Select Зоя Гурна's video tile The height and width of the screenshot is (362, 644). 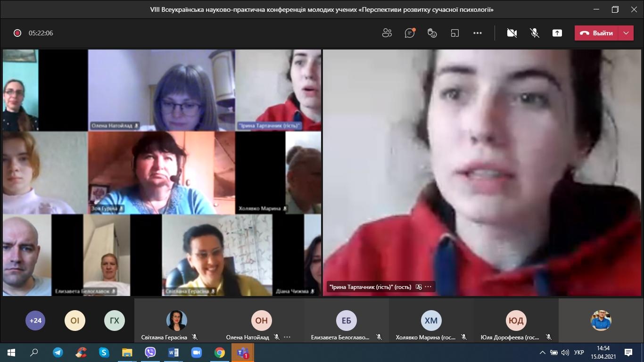click(x=161, y=173)
